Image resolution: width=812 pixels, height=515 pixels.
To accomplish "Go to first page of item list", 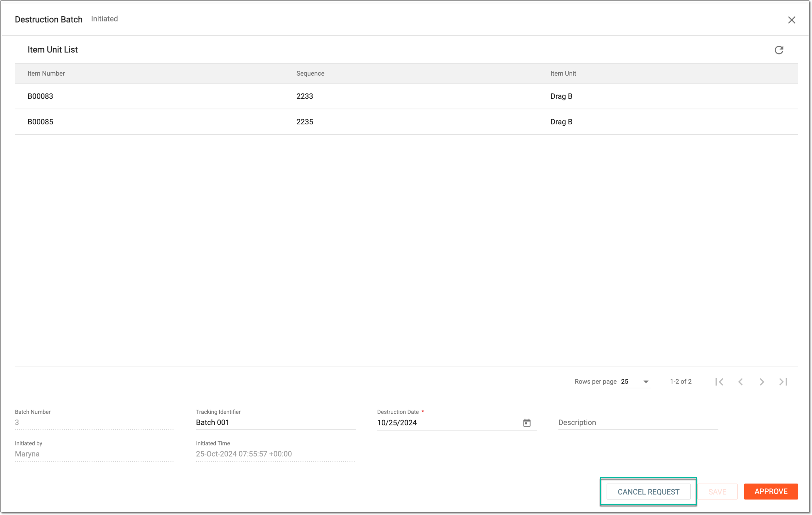I will pyautogui.click(x=719, y=382).
